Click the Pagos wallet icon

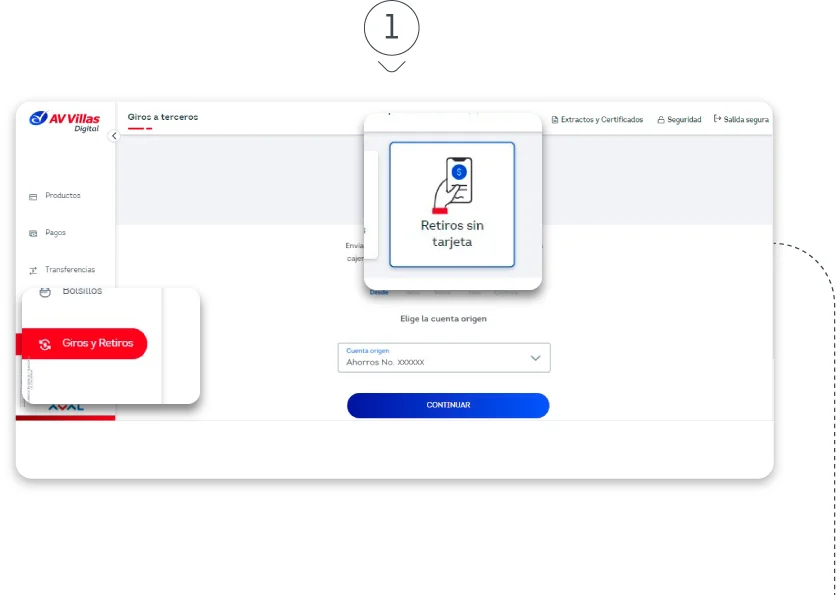click(33, 233)
